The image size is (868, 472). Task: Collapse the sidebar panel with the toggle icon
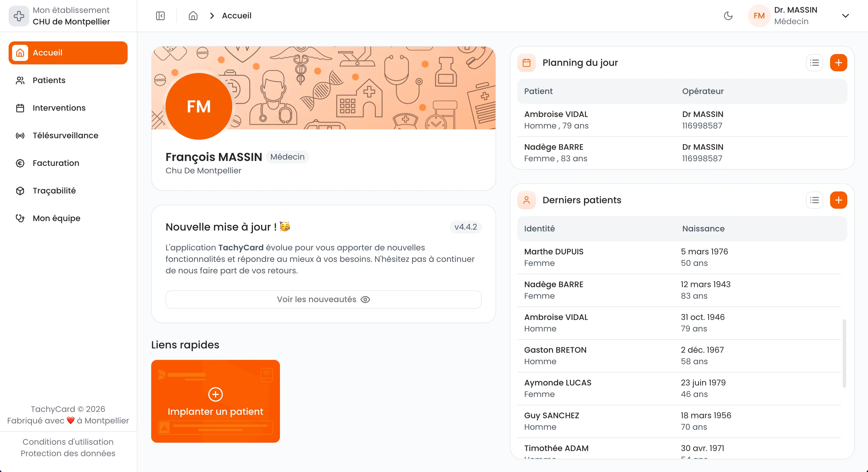pyautogui.click(x=160, y=16)
